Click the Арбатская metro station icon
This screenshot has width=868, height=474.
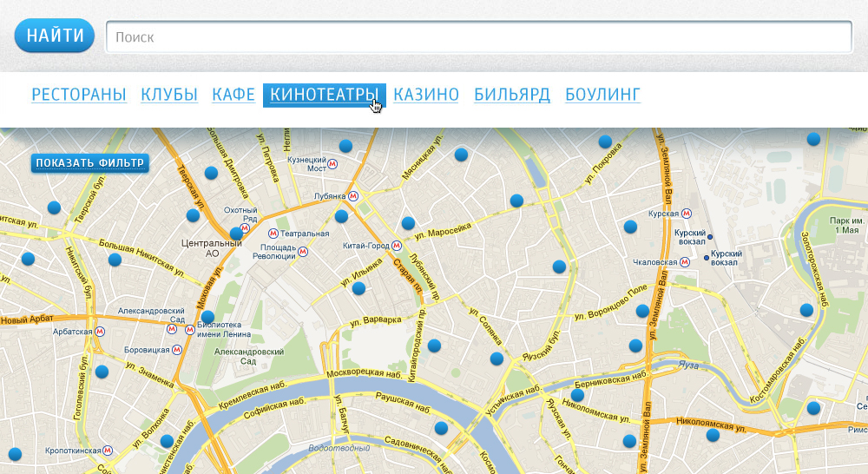[100, 331]
